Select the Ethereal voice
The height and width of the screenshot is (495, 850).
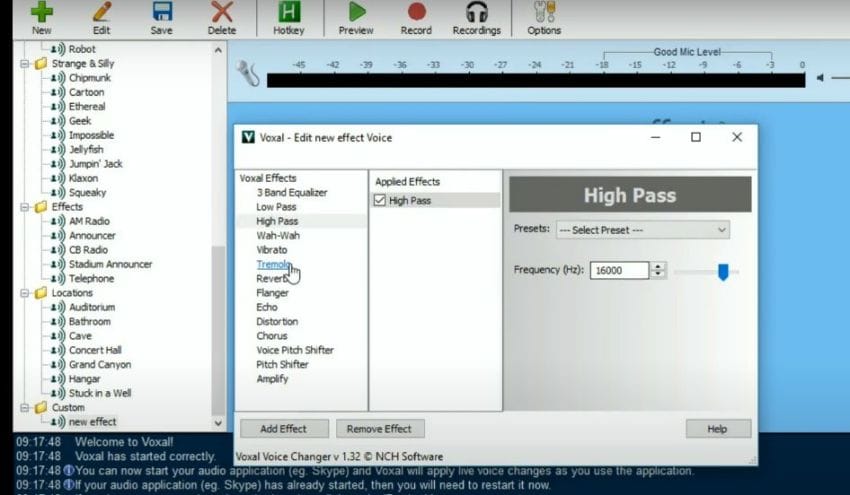(87, 107)
